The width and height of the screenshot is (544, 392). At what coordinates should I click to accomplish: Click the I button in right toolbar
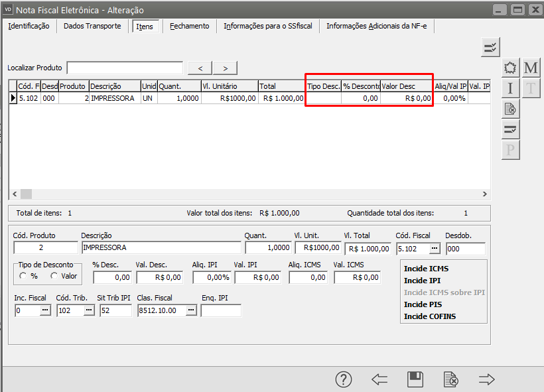tap(510, 88)
